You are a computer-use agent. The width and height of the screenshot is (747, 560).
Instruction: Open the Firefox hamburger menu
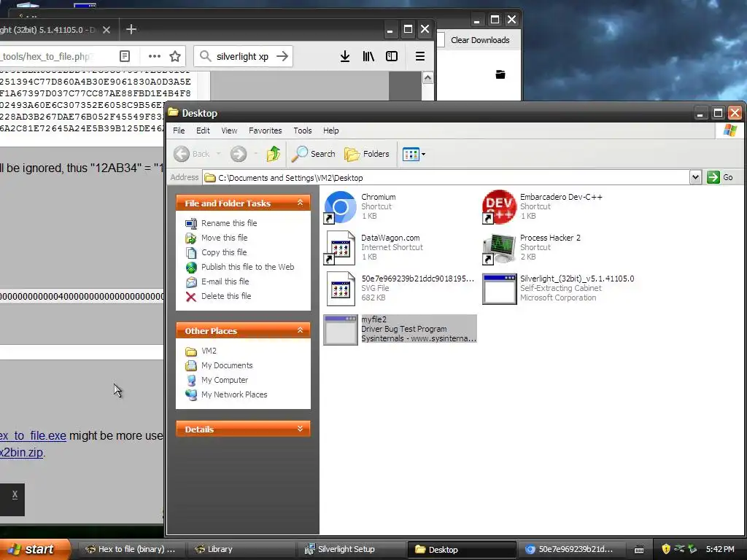click(x=419, y=56)
